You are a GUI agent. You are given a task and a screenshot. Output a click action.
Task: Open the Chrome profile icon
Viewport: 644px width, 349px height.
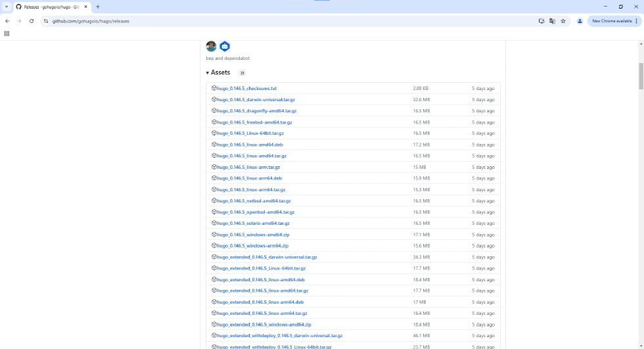(x=580, y=21)
